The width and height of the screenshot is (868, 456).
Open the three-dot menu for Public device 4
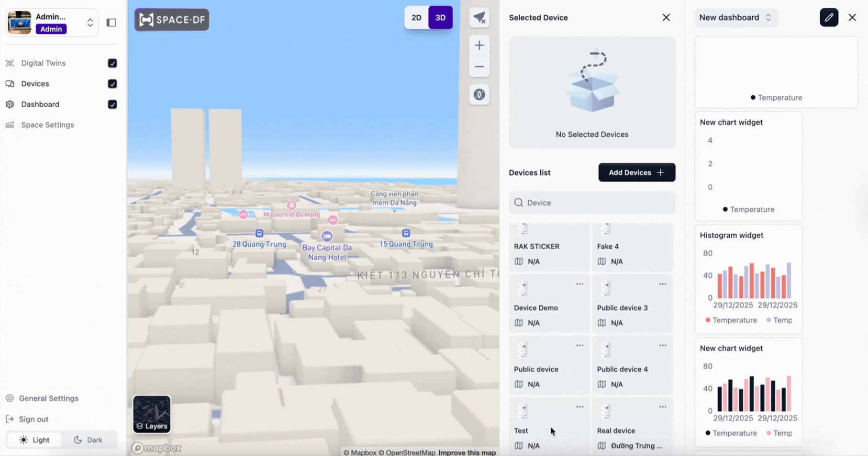click(x=662, y=345)
